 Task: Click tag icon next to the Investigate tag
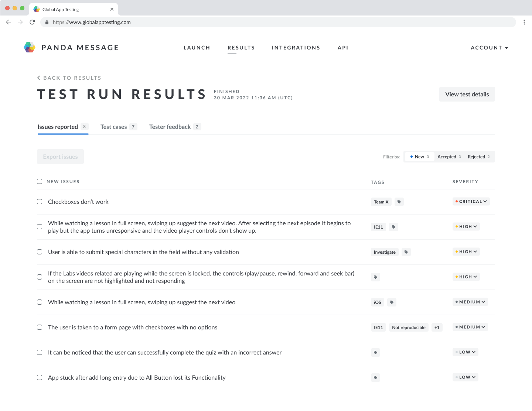click(406, 252)
